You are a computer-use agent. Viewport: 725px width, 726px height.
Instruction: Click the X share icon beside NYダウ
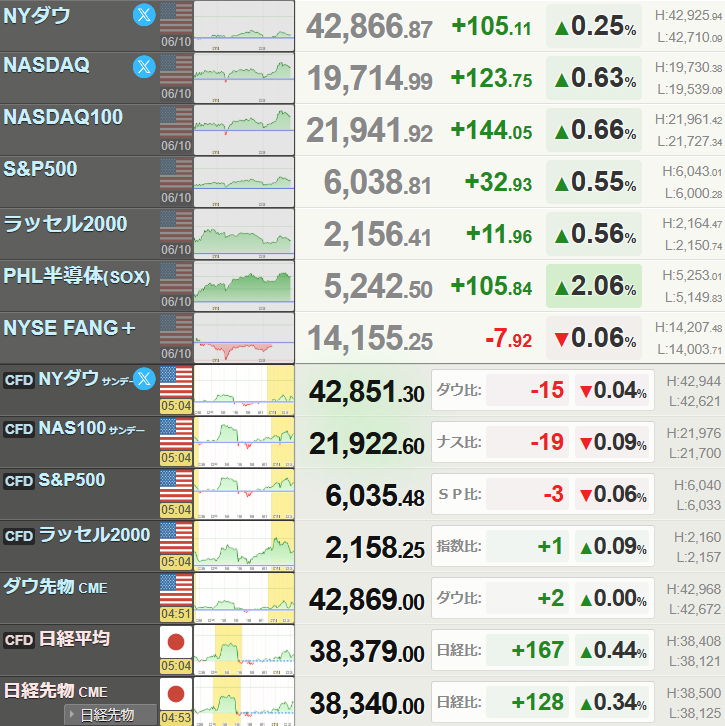[x=144, y=14]
